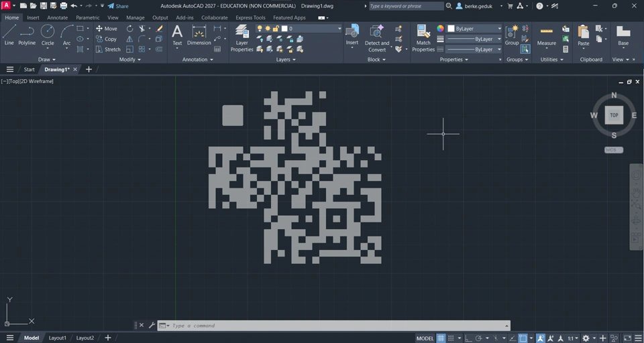Switch to the Layout1 tab
Image resolution: width=644 pixels, height=343 pixels.
[x=58, y=338]
